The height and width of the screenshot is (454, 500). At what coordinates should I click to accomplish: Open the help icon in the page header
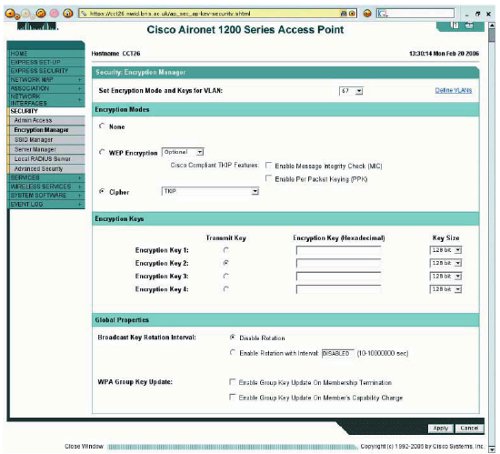(x=455, y=25)
